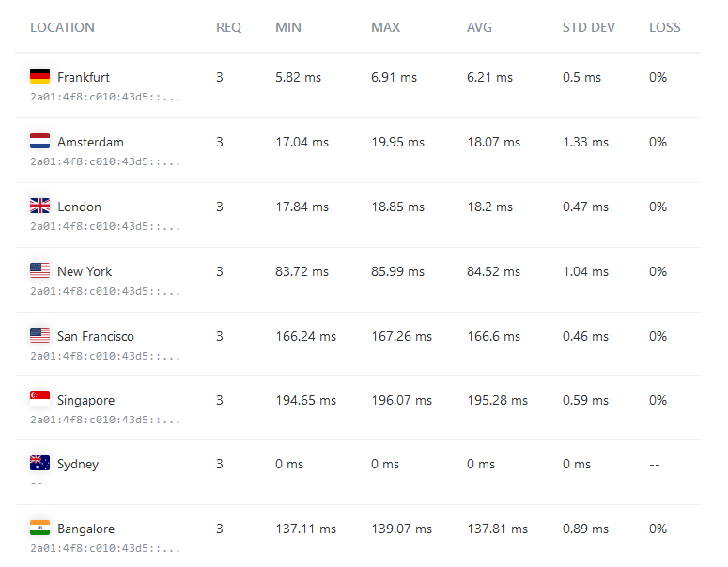Click the Netherlands flag icon beside Amsterdam
Viewport: 728px width, 567px height.
tap(39, 142)
